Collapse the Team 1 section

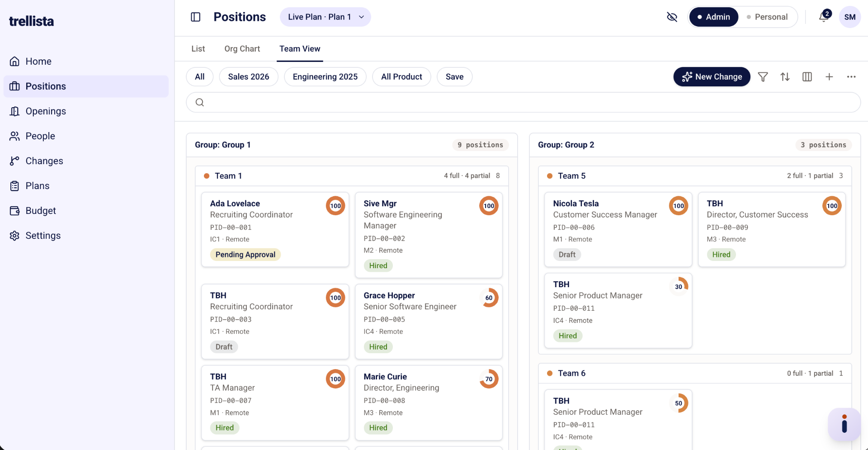pyautogui.click(x=352, y=176)
